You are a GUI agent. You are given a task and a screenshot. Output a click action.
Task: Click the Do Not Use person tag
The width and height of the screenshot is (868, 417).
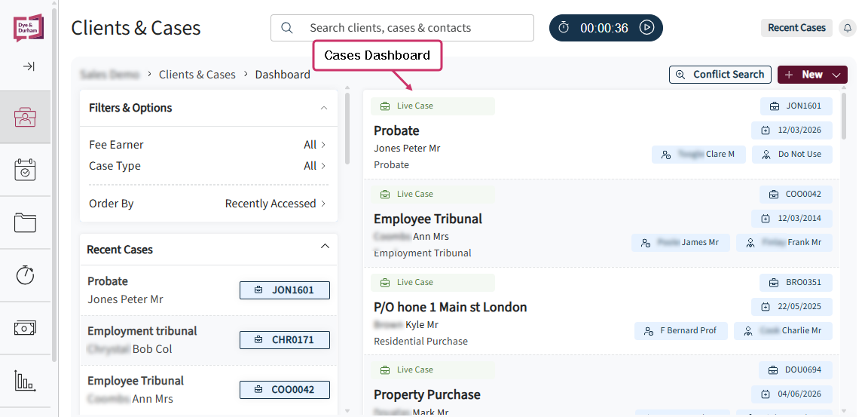[x=792, y=155]
